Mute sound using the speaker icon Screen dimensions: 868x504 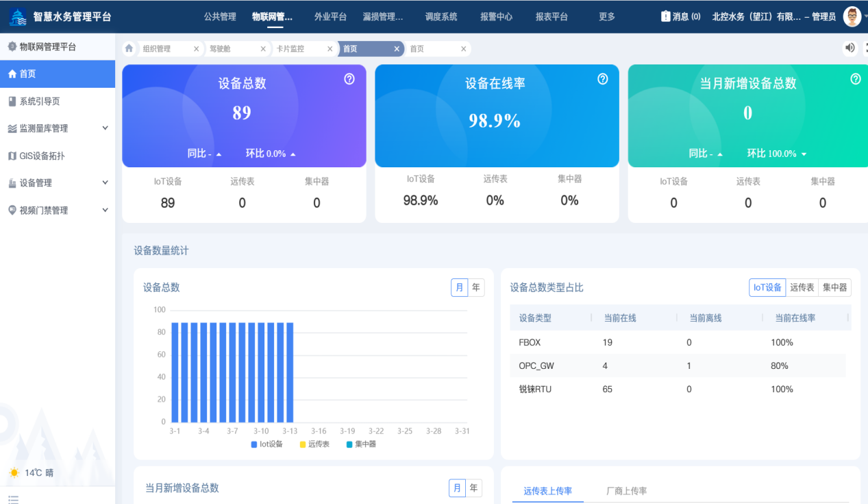click(850, 47)
